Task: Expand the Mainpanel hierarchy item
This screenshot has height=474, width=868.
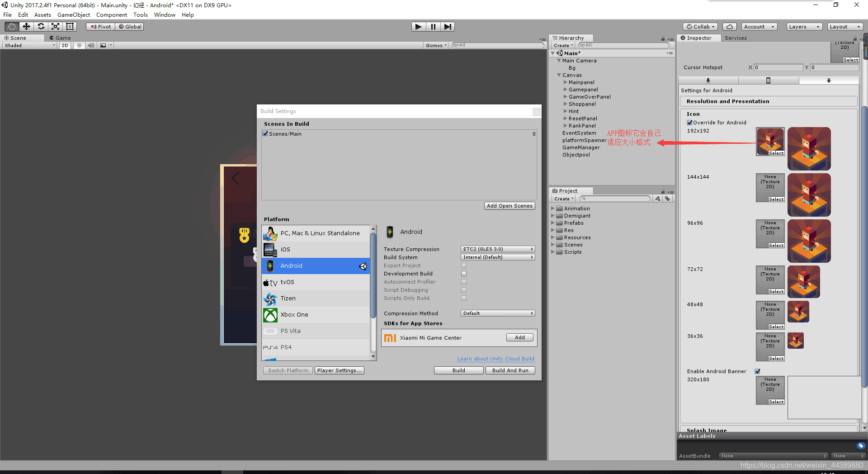Action: pos(566,82)
